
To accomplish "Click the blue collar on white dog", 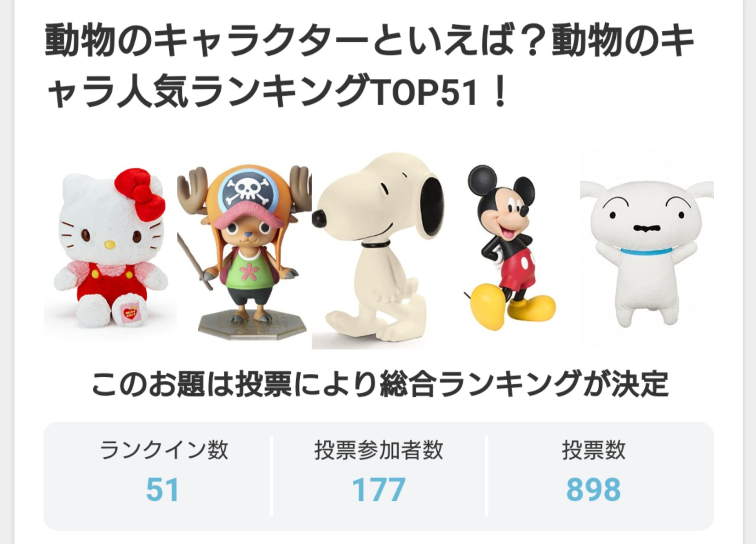I will click(x=646, y=250).
